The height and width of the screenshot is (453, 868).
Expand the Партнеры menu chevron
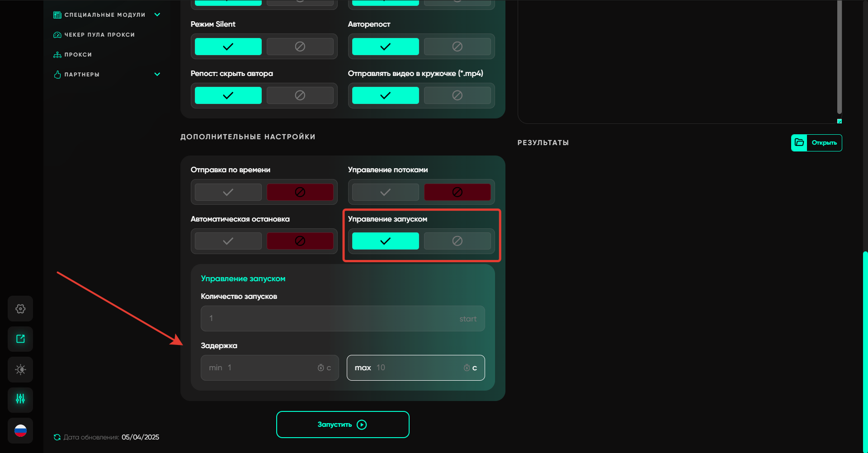click(157, 75)
